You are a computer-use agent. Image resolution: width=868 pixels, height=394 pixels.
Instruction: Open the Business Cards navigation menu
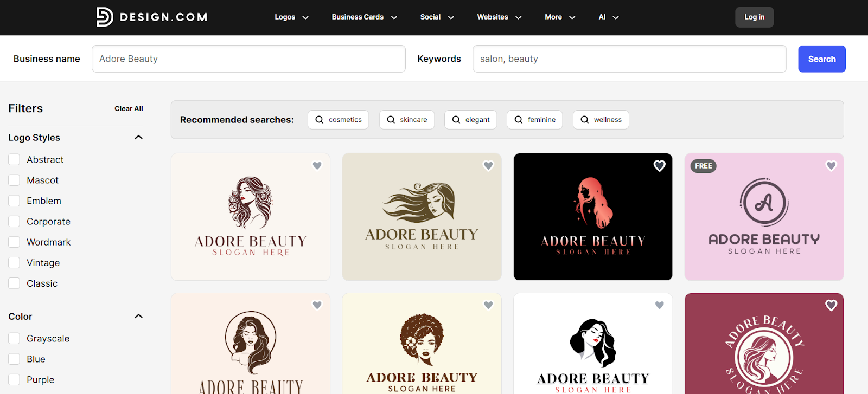click(x=364, y=17)
